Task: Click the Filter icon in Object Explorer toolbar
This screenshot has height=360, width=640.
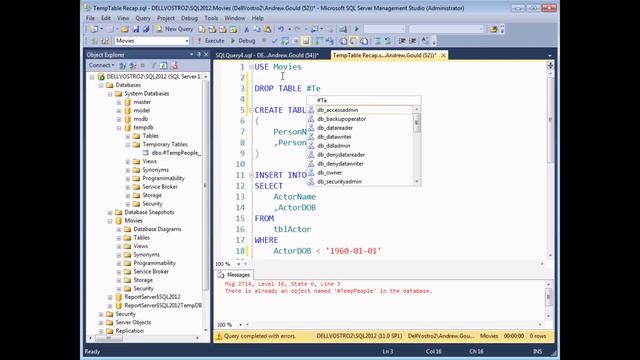Action: coord(153,65)
